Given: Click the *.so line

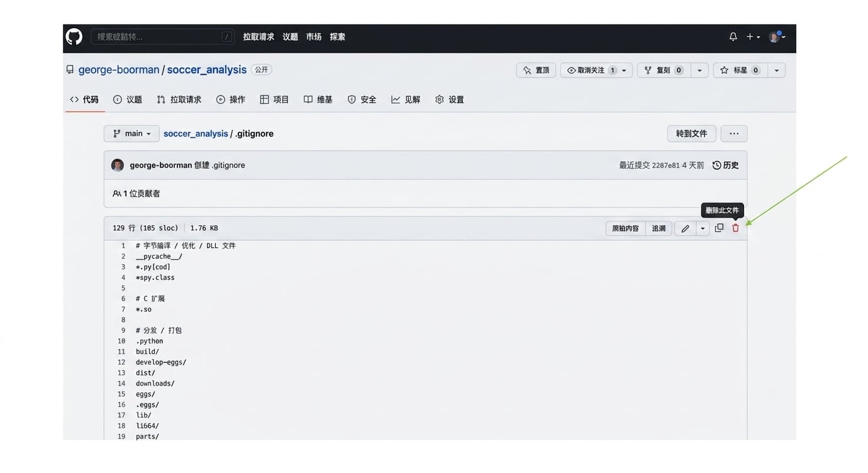Looking at the screenshot, I should click(x=143, y=309).
